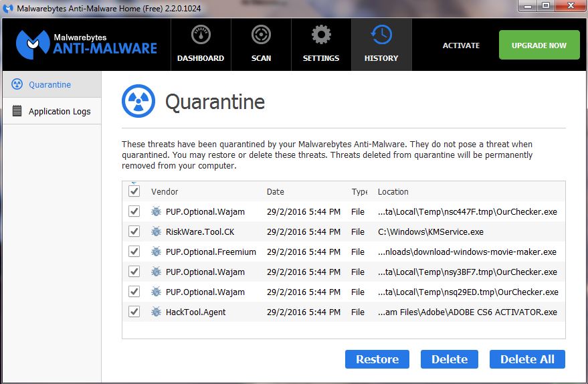Click the nsy3BF7.tmp\OurChecker.exe location
The image size is (588, 384).
click(x=467, y=272)
